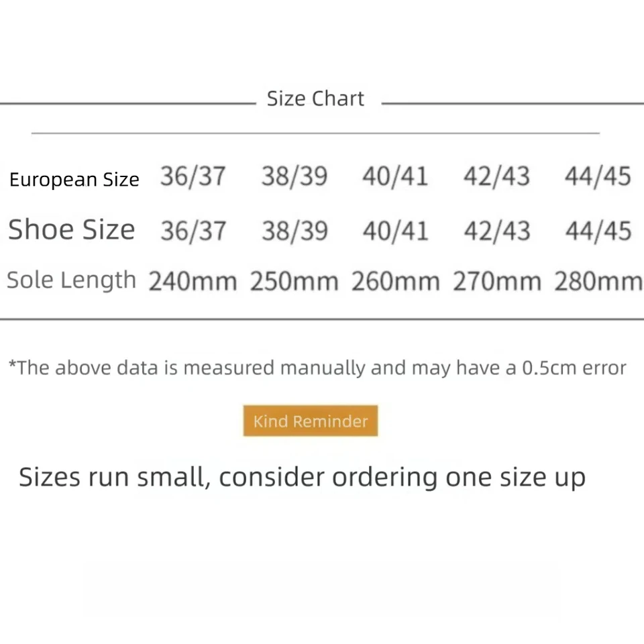Pick the 260mm sole length value
Screen dimensions: 644x644
[x=396, y=282]
